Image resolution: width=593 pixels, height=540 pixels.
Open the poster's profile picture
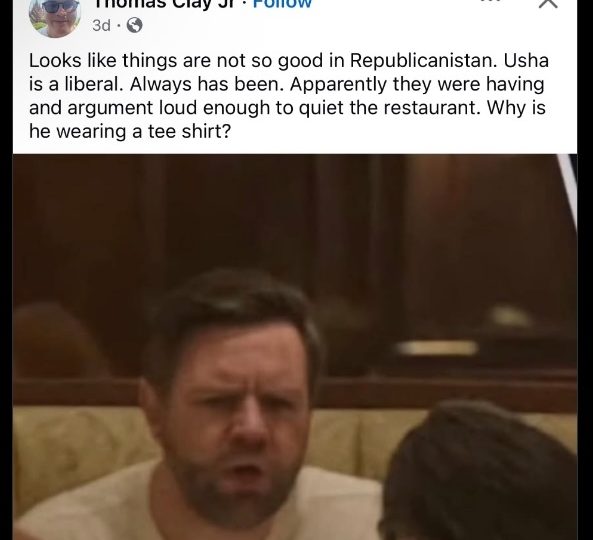click(x=55, y=16)
